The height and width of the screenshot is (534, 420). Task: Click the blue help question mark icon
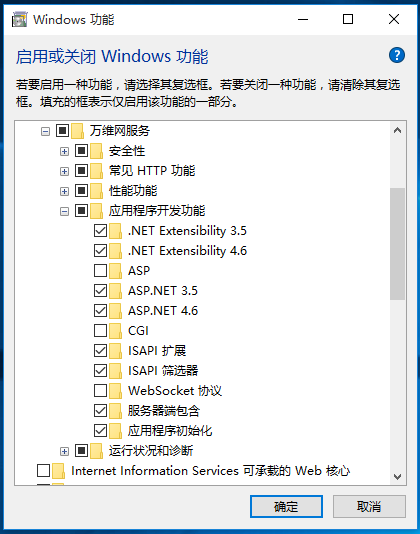click(397, 55)
